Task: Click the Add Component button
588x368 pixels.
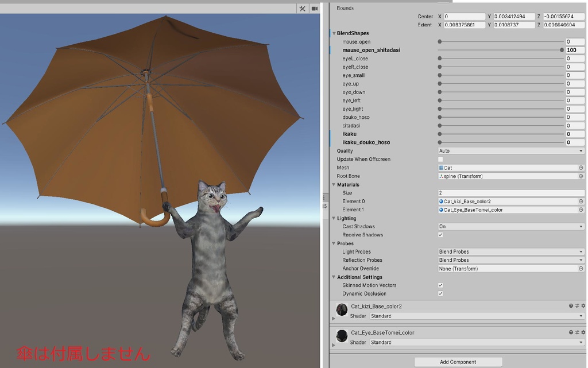Action: (x=458, y=362)
